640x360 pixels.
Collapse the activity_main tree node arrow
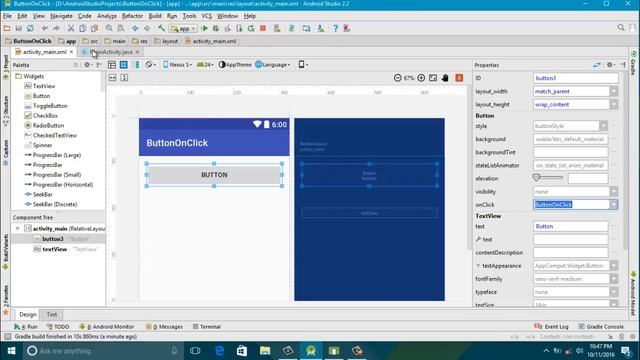click(18, 229)
